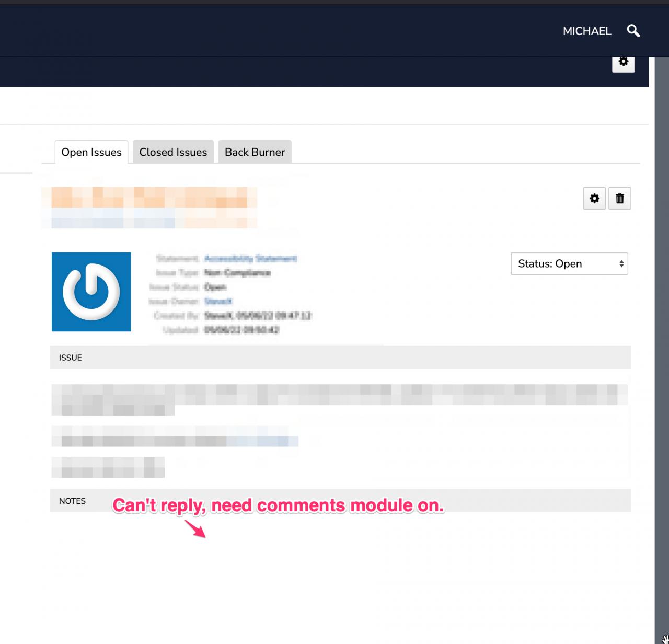Click the empty notes area below NOTES
Viewport: 669px width, 644px height.
(340, 565)
